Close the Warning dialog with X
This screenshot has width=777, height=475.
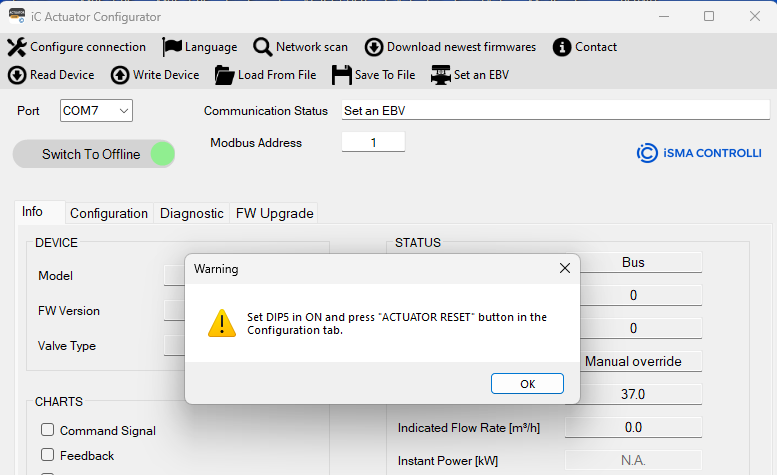pyautogui.click(x=565, y=268)
